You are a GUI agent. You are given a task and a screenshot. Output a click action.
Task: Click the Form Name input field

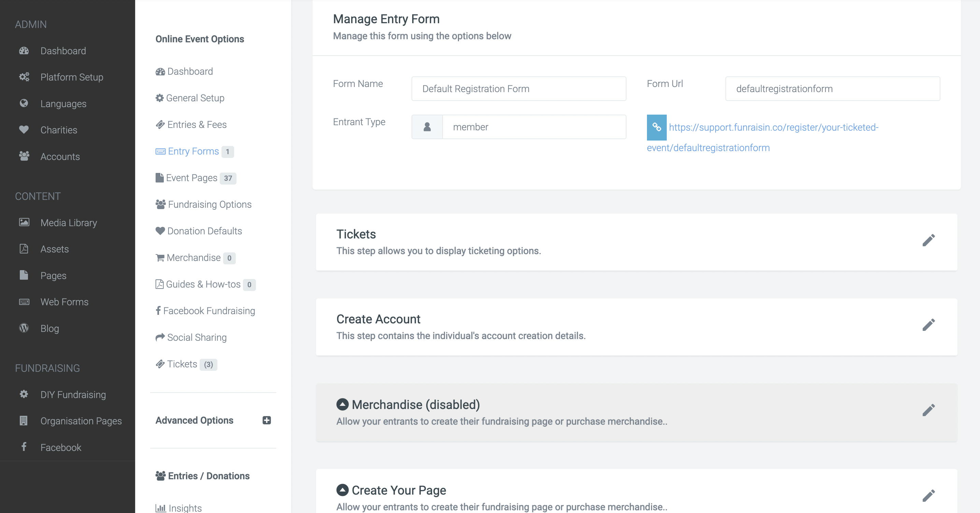click(519, 89)
